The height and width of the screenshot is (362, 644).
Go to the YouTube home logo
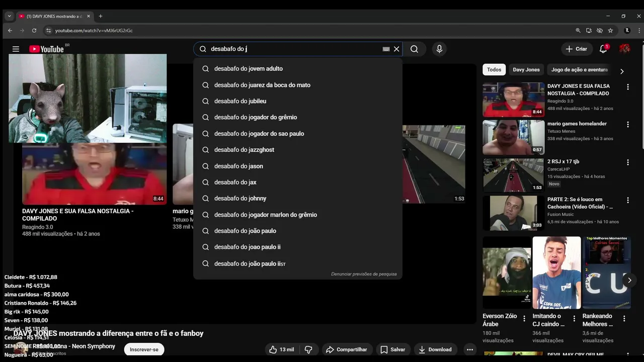tap(46, 49)
